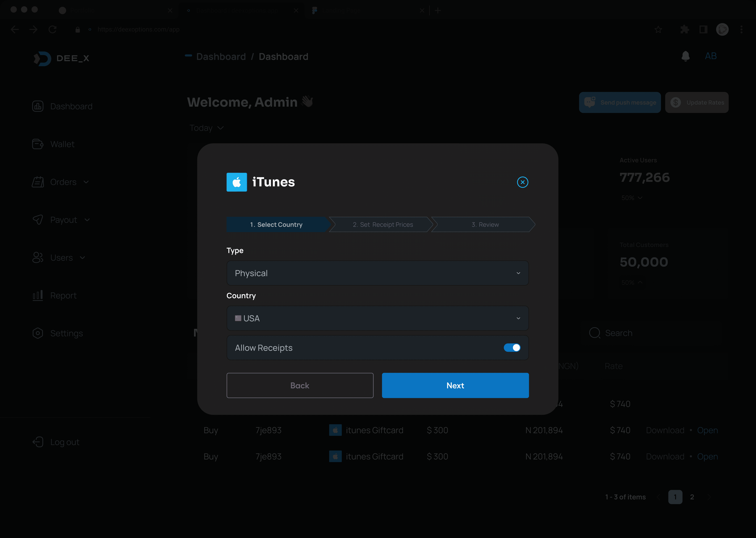Open the Type dropdown showing Physical
Image resolution: width=756 pixels, height=538 pixels.
377,273
